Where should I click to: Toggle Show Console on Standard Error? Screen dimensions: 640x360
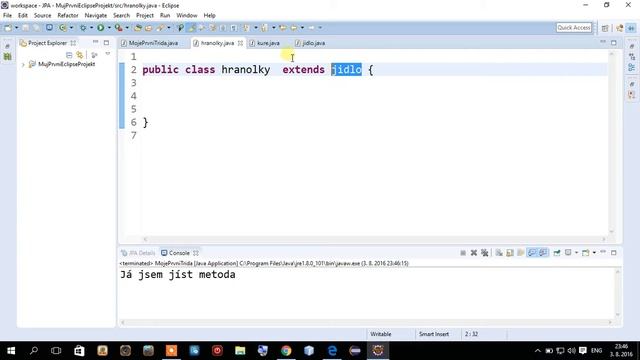pos(543,253)
